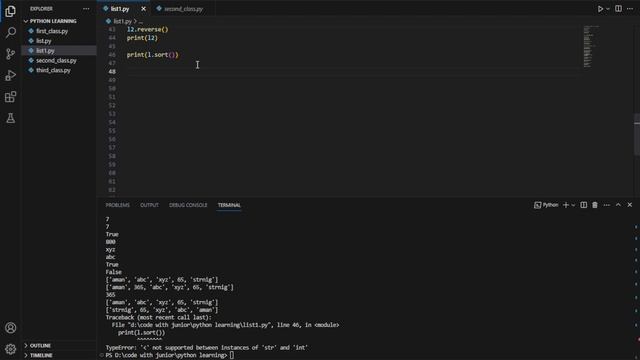Select the Python terminal profile label
The image size is (640, 360).
[x=546, y=205]
